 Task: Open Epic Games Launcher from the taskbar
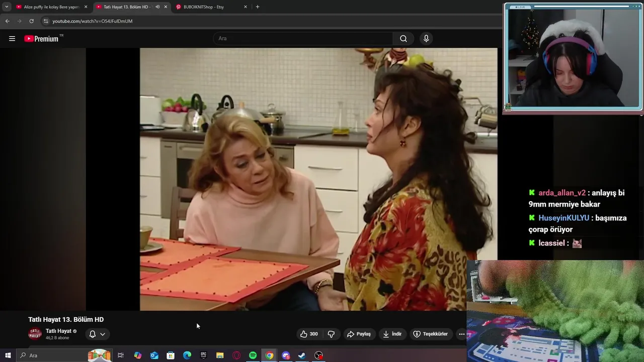[x=203, y=355]
